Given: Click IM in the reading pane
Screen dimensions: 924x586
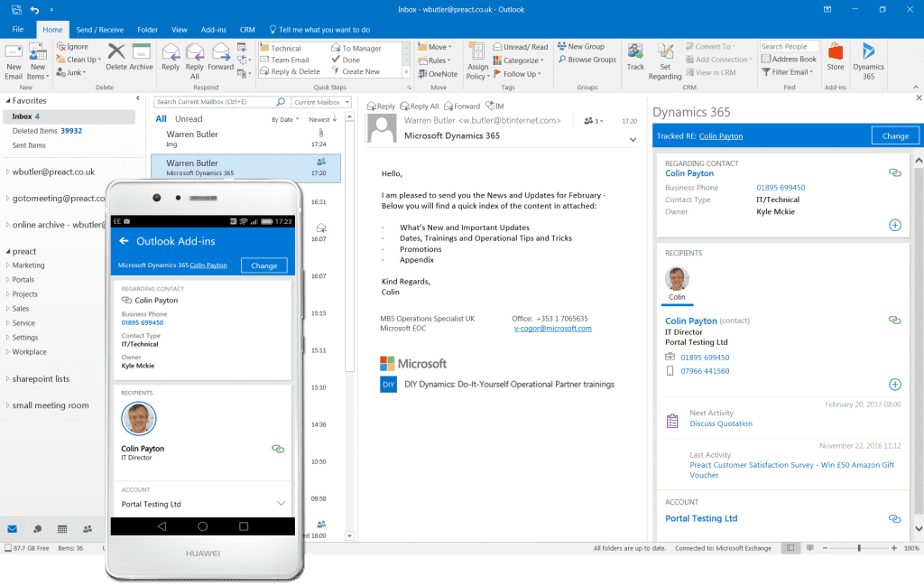Looking at the screenshot, I should click(495, 107).
